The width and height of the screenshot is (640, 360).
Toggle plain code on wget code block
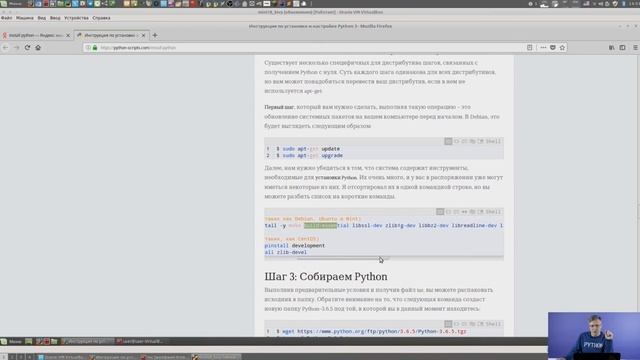tap(457, 324)
